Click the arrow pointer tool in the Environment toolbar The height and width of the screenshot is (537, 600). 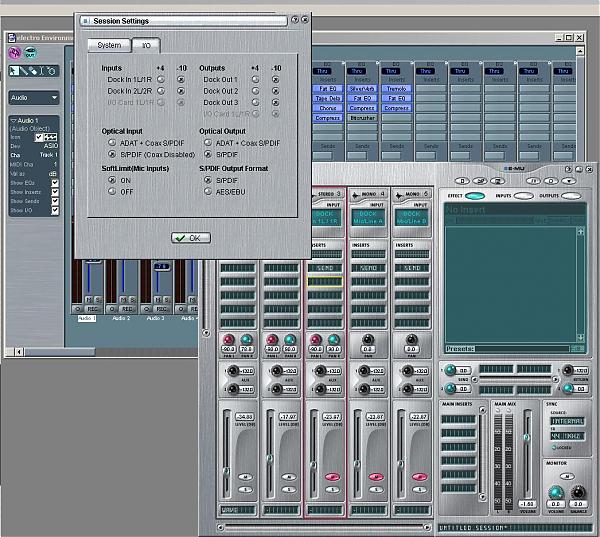point(16,70)
